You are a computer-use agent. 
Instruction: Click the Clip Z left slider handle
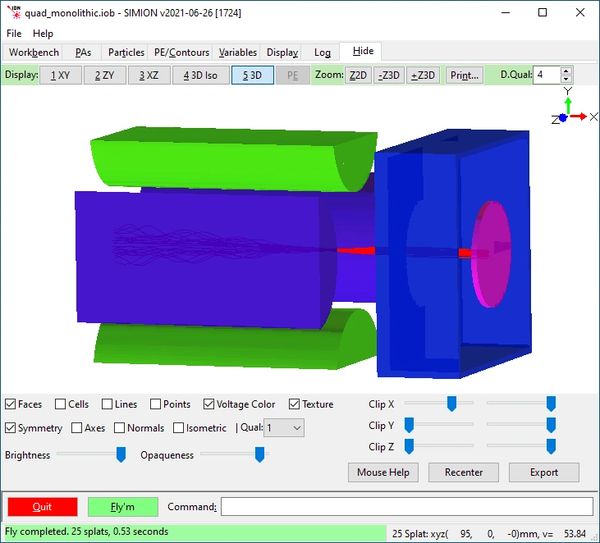coord(409,447)
